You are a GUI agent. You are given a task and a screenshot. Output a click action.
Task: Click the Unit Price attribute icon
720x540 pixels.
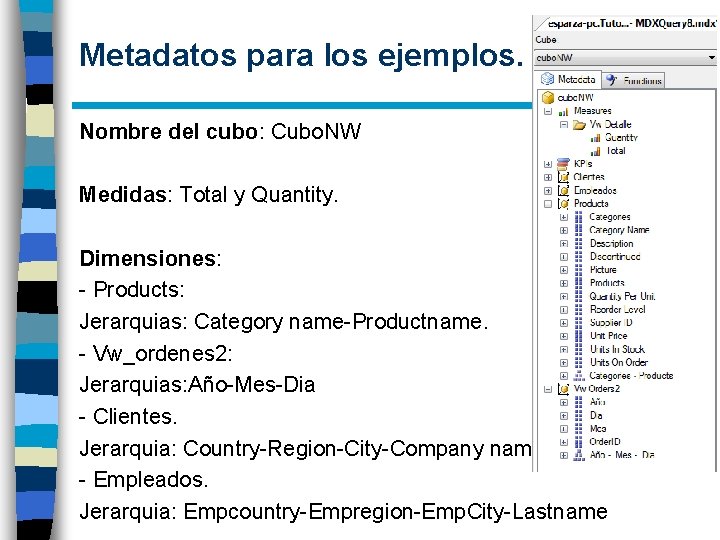click(579, 336)
